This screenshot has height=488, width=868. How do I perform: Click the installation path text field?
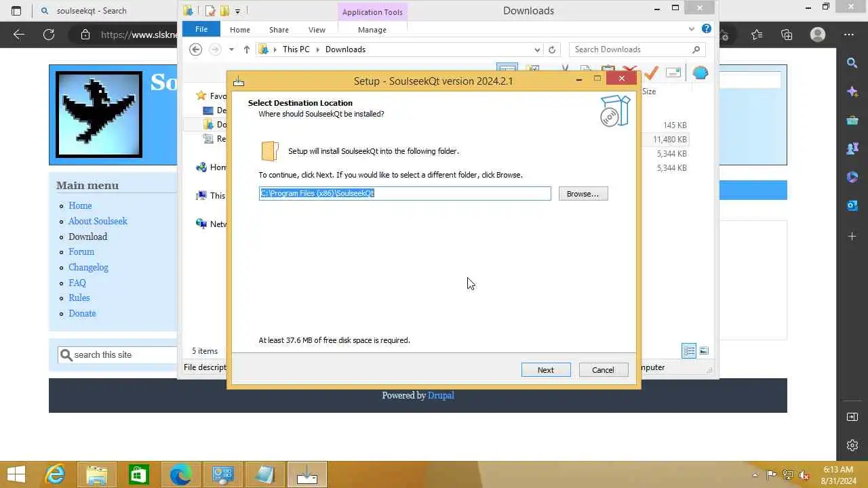click(405, 193)
